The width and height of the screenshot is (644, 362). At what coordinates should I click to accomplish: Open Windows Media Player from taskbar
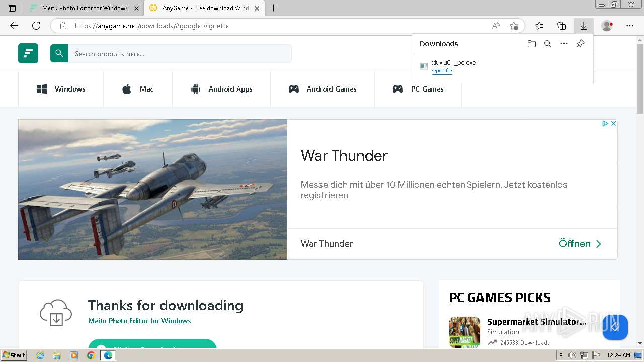[x=74, y=355]
